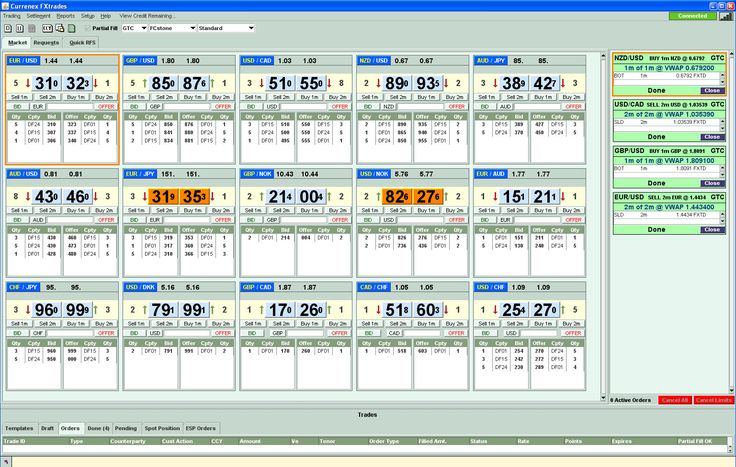Click the GBP / CAD pair header
The image size is (736, 467).
coord(257,287)
